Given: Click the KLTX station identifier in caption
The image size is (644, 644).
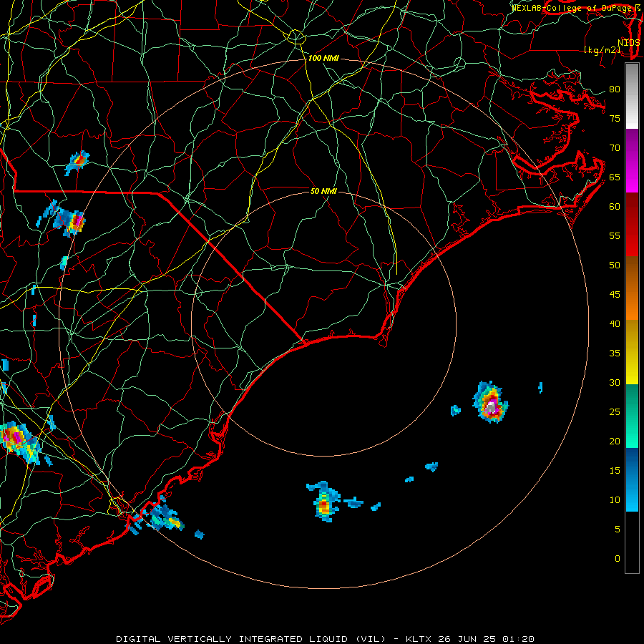Looking at the screenshot, I should click(419, 639).
